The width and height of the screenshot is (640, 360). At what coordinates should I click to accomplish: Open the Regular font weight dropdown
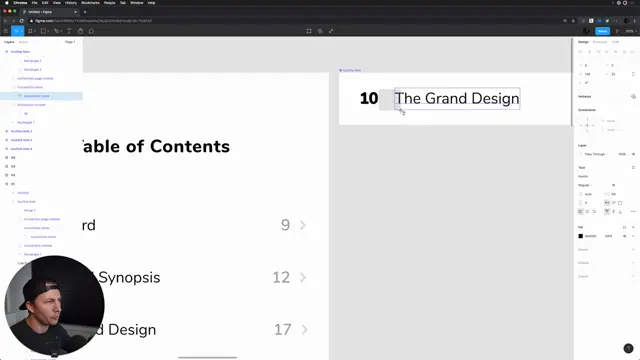(x=586, y=185)
